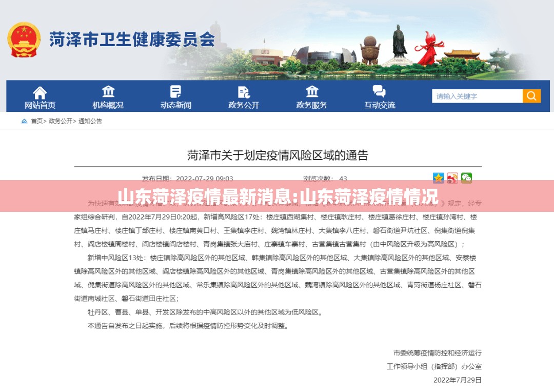Click the pink 山东菏泽疫情最新消息 banner headline
554x392 pixels.
[x=278, y=197]
